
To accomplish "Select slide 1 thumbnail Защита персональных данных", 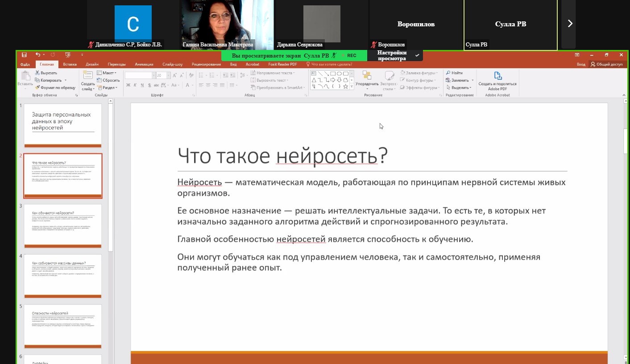I will coord(63,126).
